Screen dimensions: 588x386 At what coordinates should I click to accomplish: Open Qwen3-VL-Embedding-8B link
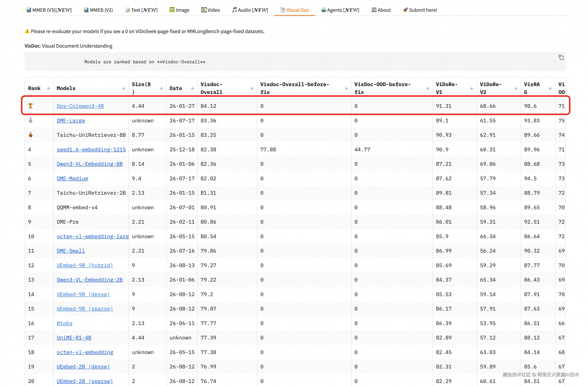coord(90,164)
